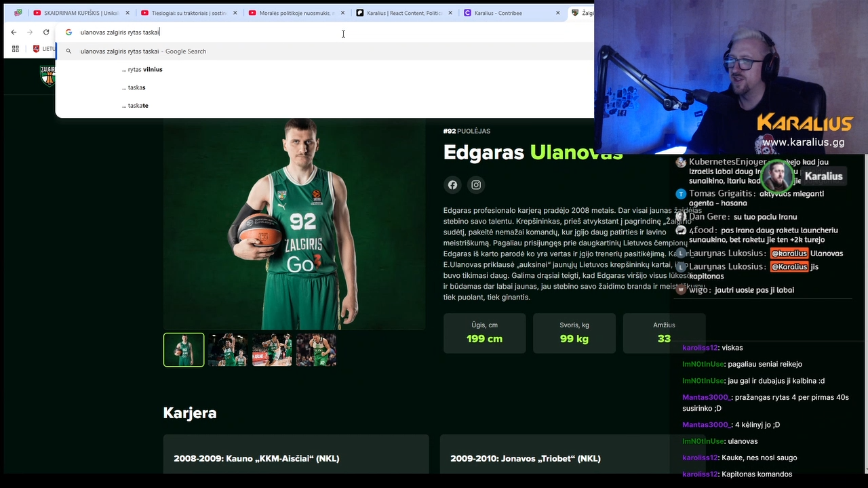The width and height of the screenshot is (868, 488).
Task: Choose the 'taskas' autocomplete suggestion
Action: (136, 87)
